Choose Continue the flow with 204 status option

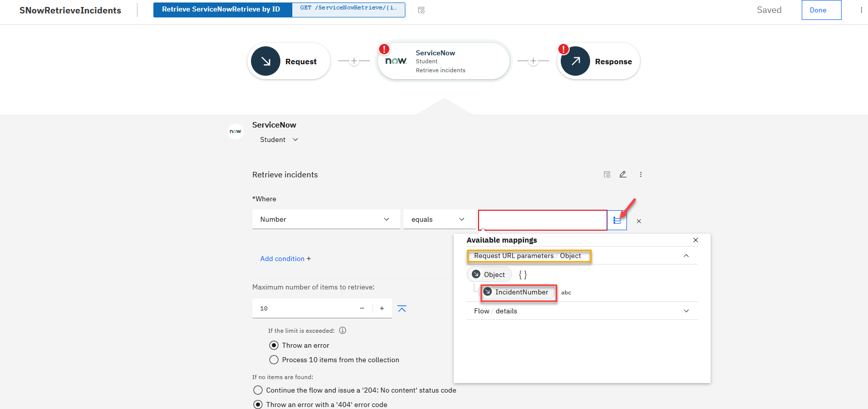click(258, 390)
